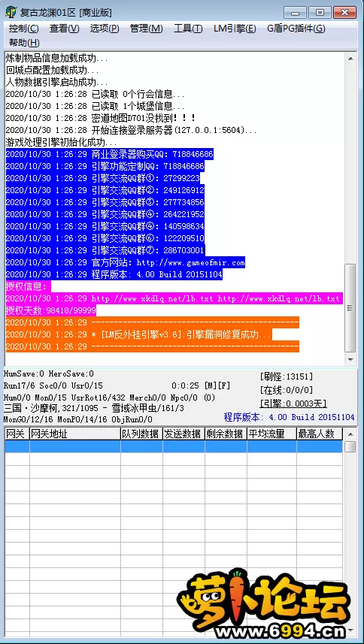Click the application icon in title bar
Image resolution: width=364 pixels, height=644 pixels.
click(11, 13)
